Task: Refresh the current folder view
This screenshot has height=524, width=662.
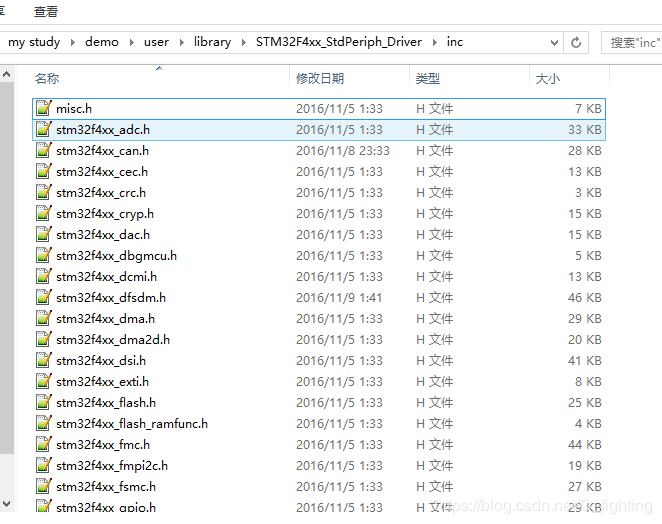Action: [x=576, y=43]
